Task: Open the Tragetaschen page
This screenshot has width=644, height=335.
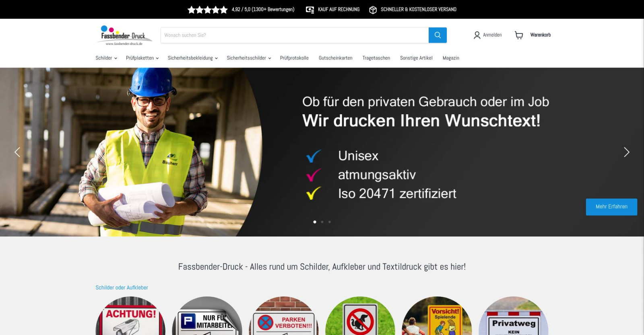Action: [x=376, y=58]
